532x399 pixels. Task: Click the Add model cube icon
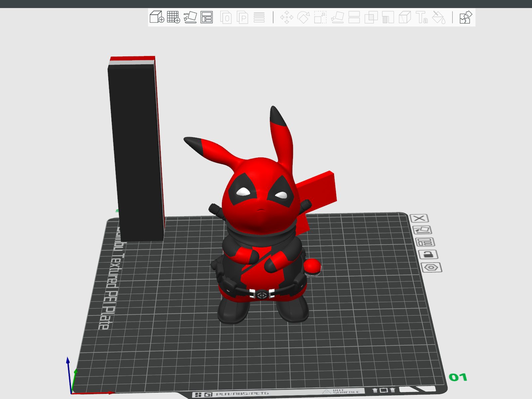coord(157,17)
